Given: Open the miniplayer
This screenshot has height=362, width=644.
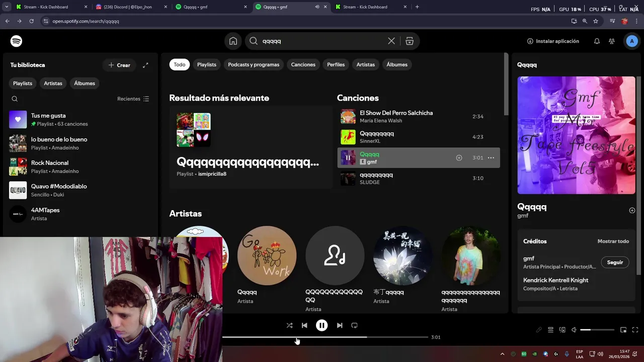Looking at the screenshot, I should (623, 330).
